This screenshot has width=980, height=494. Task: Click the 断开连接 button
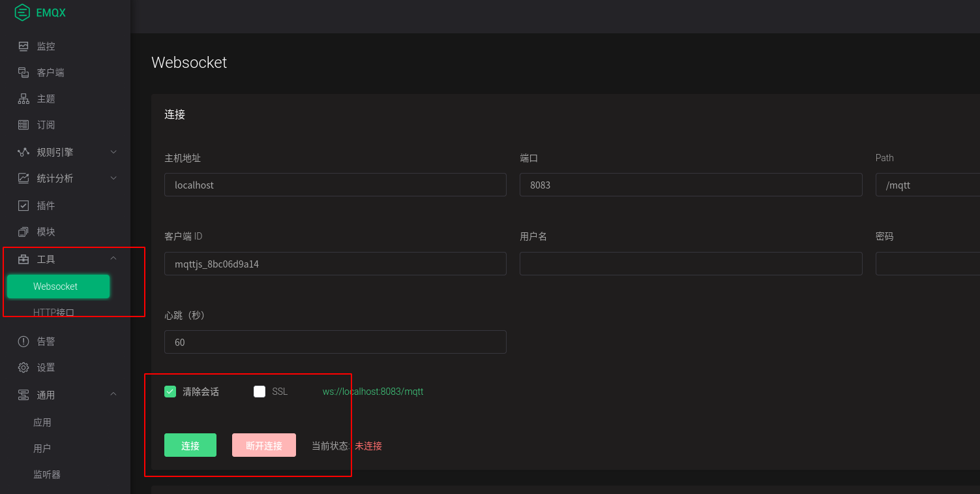coord(264,445)
